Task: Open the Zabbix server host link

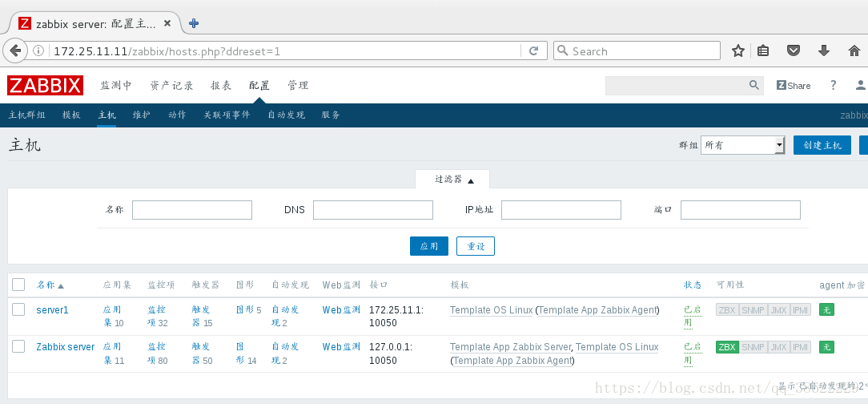Action: click(x=66, y=347)
